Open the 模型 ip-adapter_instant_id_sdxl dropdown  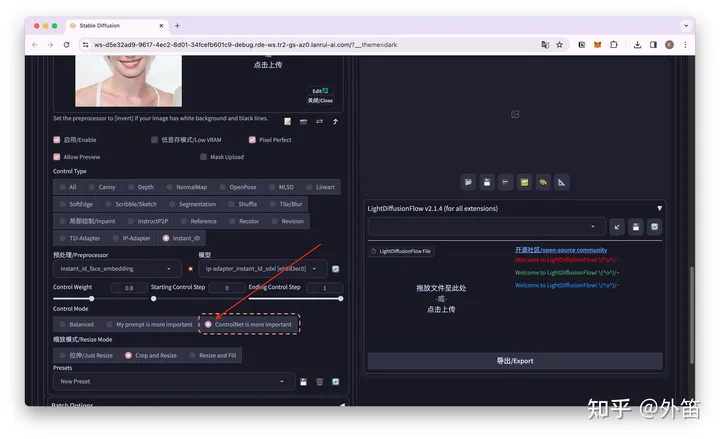[262, 269]
